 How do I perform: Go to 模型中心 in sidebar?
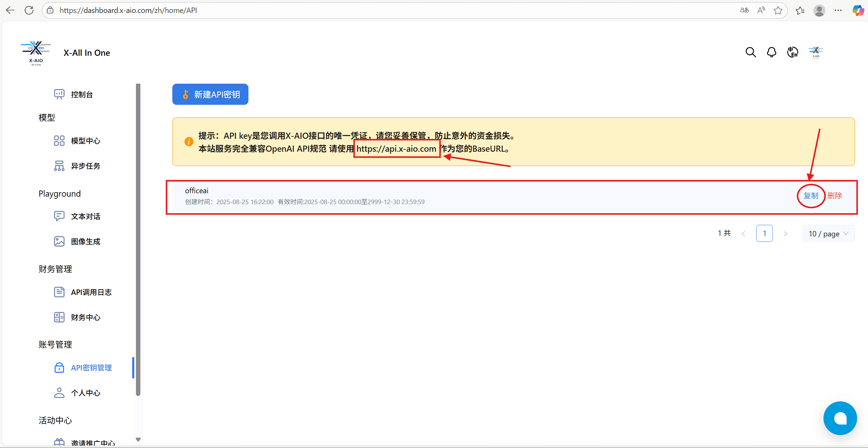[85, 141]
